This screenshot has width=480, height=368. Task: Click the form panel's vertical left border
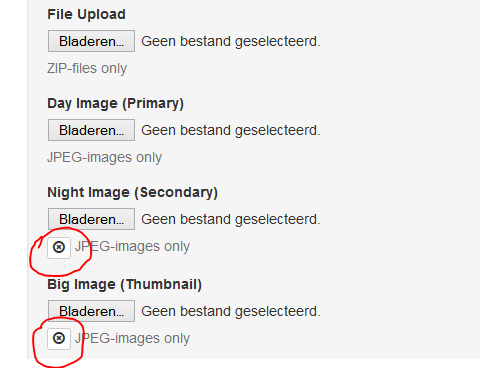pos(28,179)
